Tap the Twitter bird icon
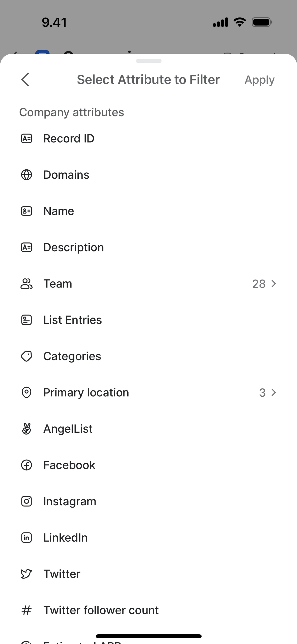 (26, 574)
